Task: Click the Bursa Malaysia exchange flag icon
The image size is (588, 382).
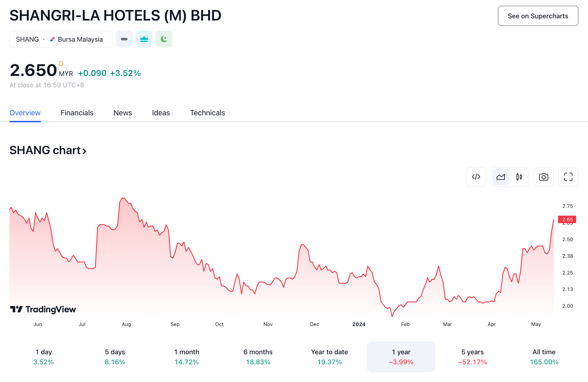Action: point(52,39)
